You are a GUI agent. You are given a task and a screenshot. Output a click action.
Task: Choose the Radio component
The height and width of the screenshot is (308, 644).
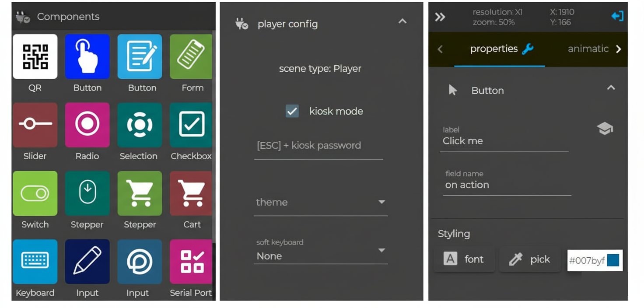(87, 125)
